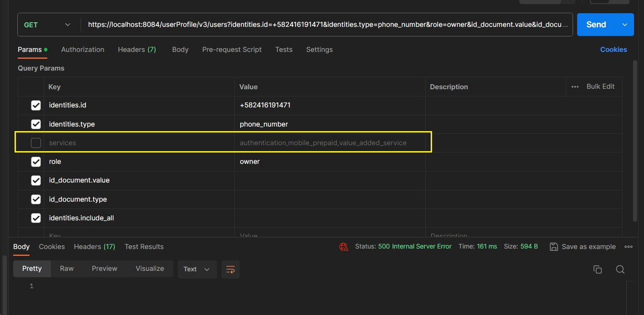
Task: Select the Raw view
Action: coord(67,269)
